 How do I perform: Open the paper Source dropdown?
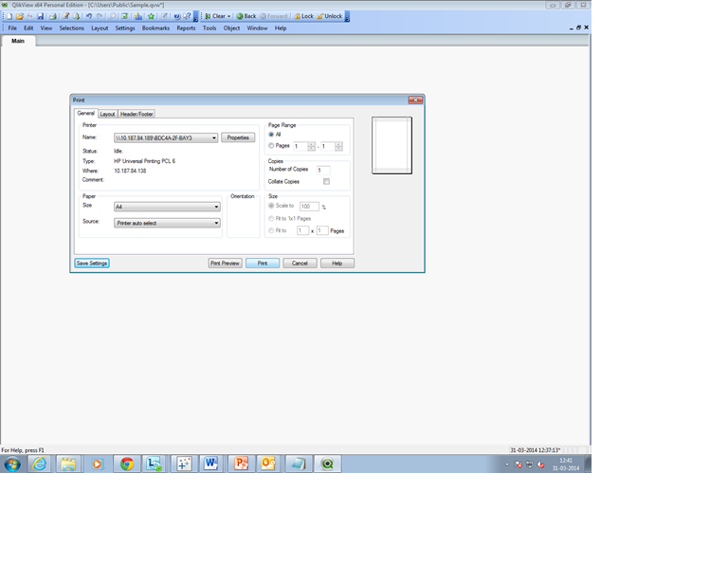click(167, 224)
